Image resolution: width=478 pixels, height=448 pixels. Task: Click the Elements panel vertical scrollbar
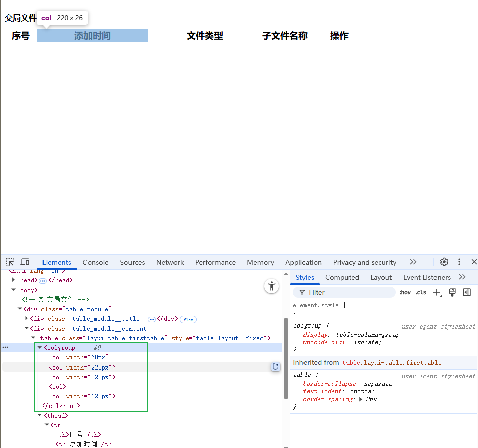coord(286,358)
